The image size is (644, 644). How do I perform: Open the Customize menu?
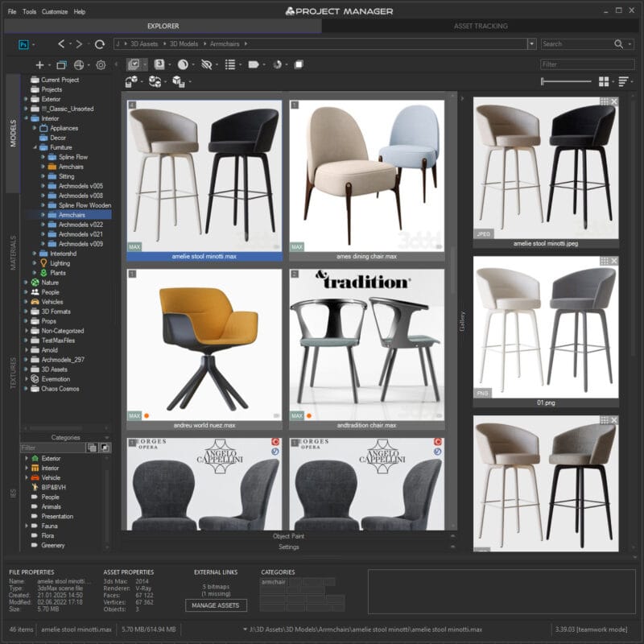tap(55, 12)
